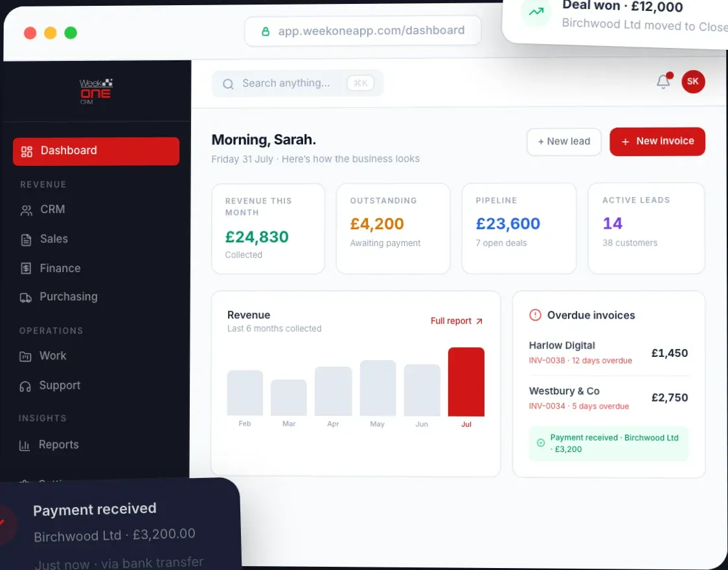
Task: Click the ⌘K shortcut badge
Action: tap(360, 83)
